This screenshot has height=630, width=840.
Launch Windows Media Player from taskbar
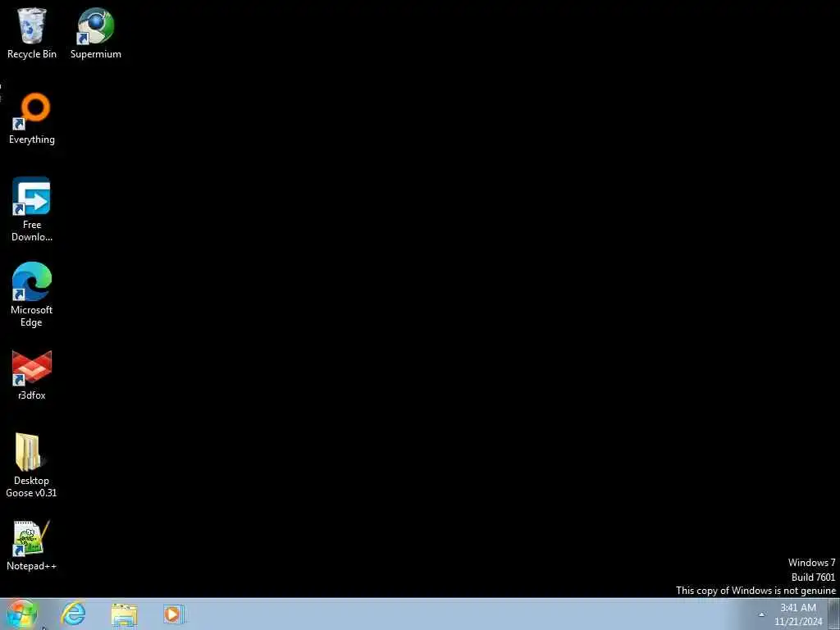(173, 614)
